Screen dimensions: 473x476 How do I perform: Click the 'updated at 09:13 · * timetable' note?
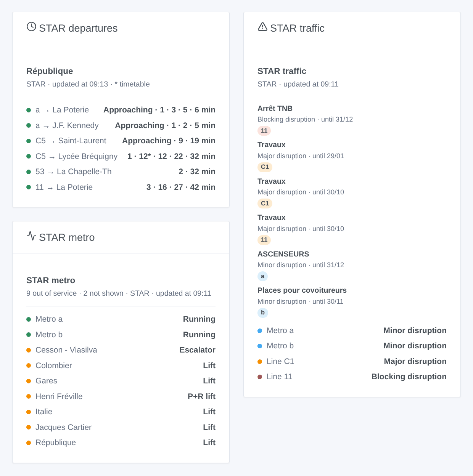[101, 84]
